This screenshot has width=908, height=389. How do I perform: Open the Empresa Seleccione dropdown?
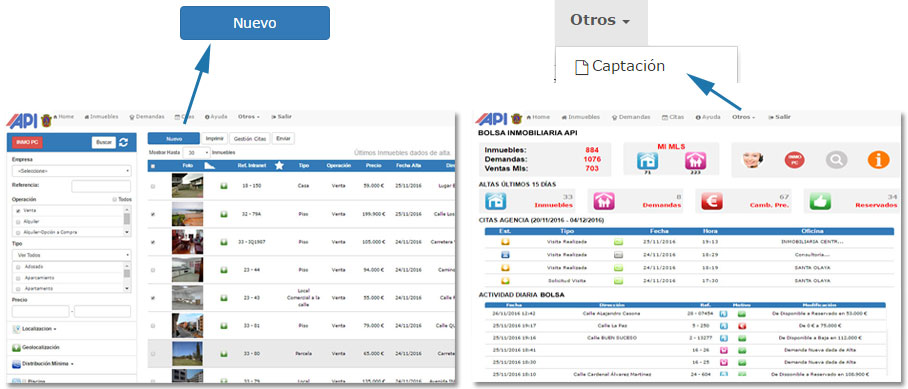pos(71,171)
